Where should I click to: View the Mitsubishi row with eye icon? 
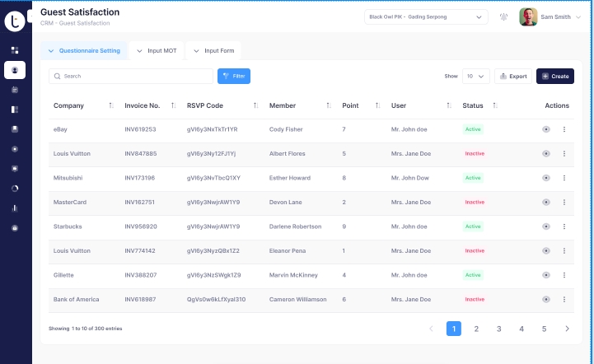[x=546, y=178]
